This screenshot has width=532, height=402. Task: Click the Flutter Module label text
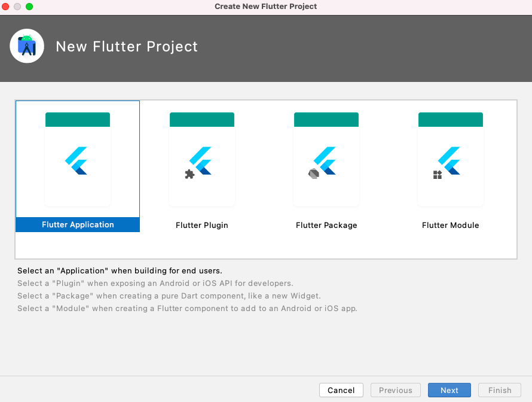coord(450,225)
